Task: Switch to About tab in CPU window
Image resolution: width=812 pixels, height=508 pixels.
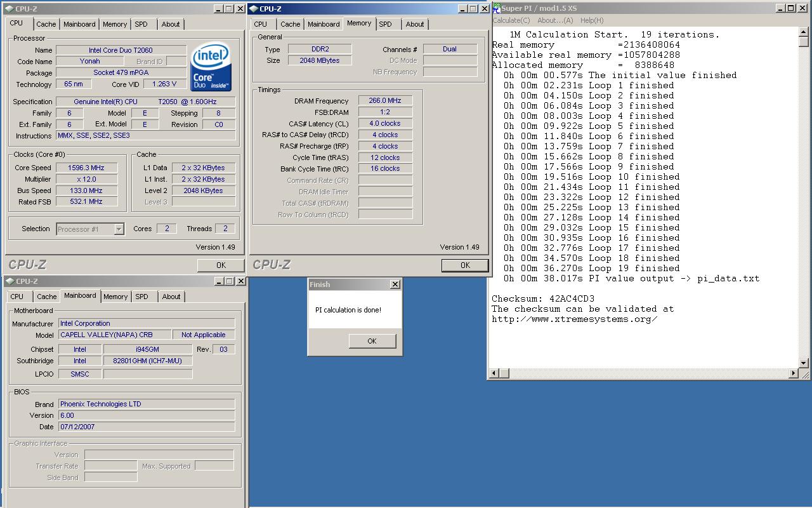Action: click(171, 24)
